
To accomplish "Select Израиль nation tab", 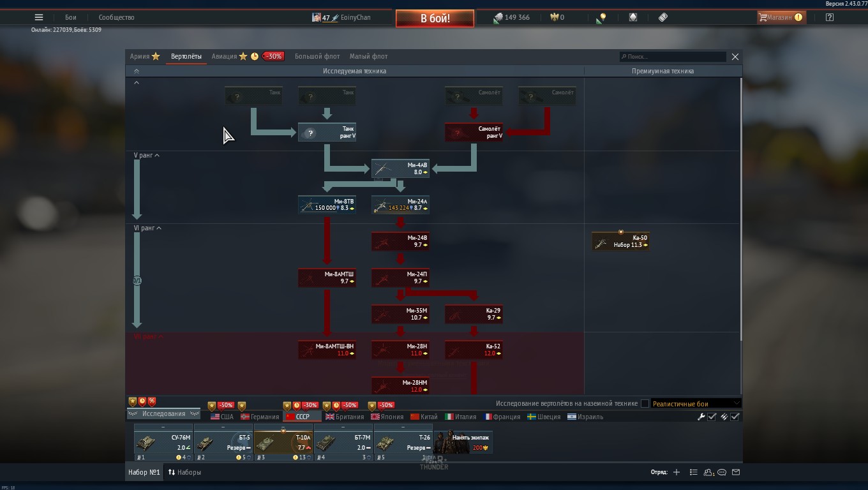I will coord(585,417).
